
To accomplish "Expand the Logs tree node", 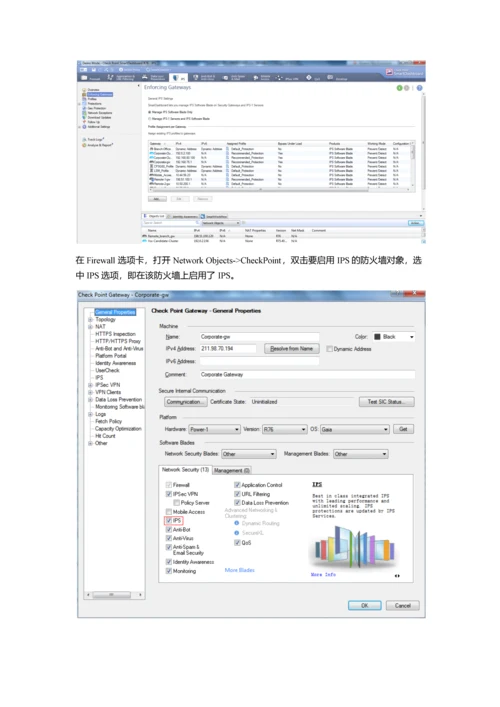I will [90, 414].
